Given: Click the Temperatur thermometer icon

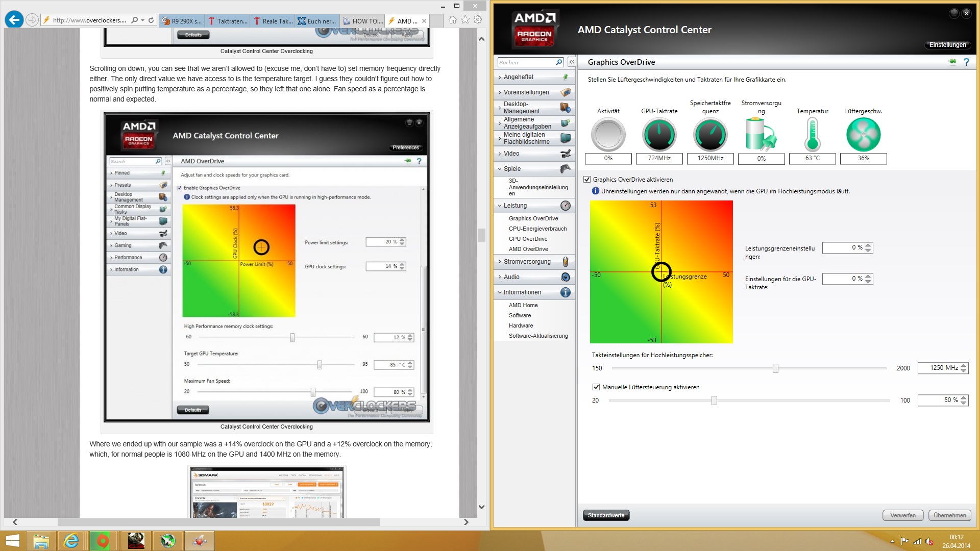Looking at the screenshot, I should [812, 135].
